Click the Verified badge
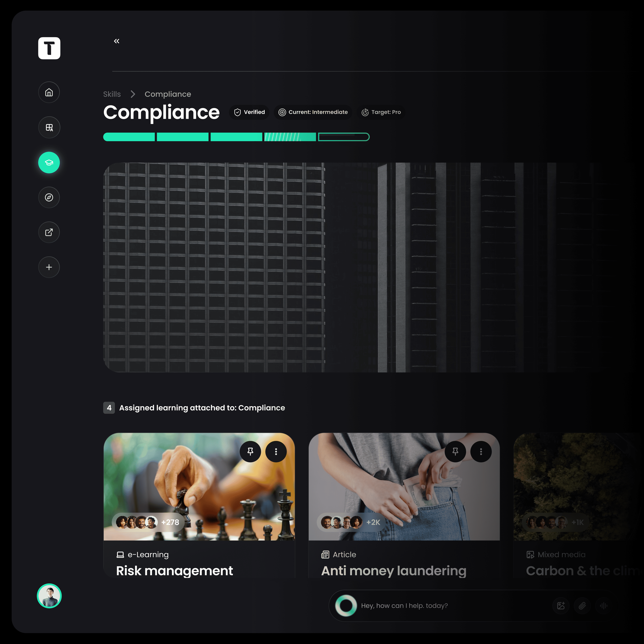This screenshot has height=644, width=644. tap(249, 112)
